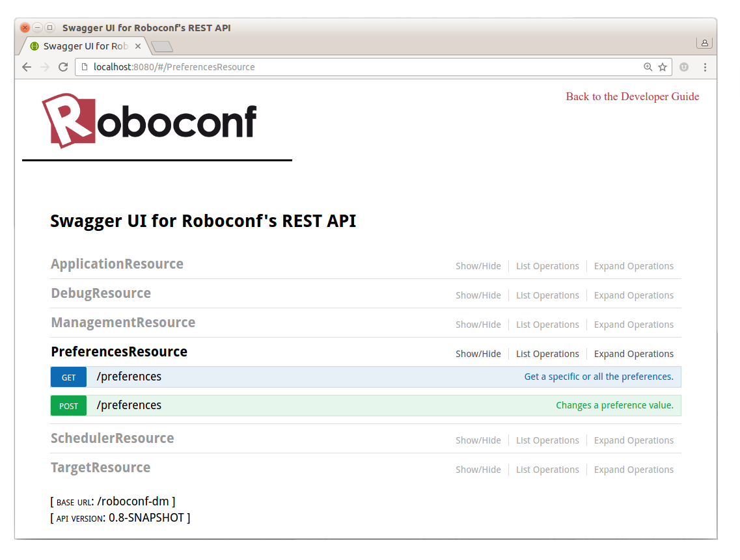740x560 pixels.
Task: Open the Back to the Developer Guide link
Action: pos(632,96)
